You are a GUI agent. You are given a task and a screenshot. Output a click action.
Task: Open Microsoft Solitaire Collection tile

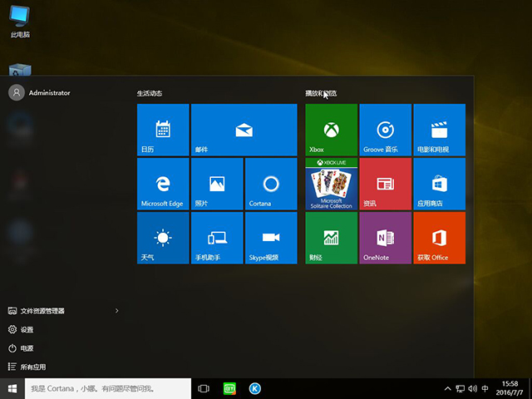331,184
